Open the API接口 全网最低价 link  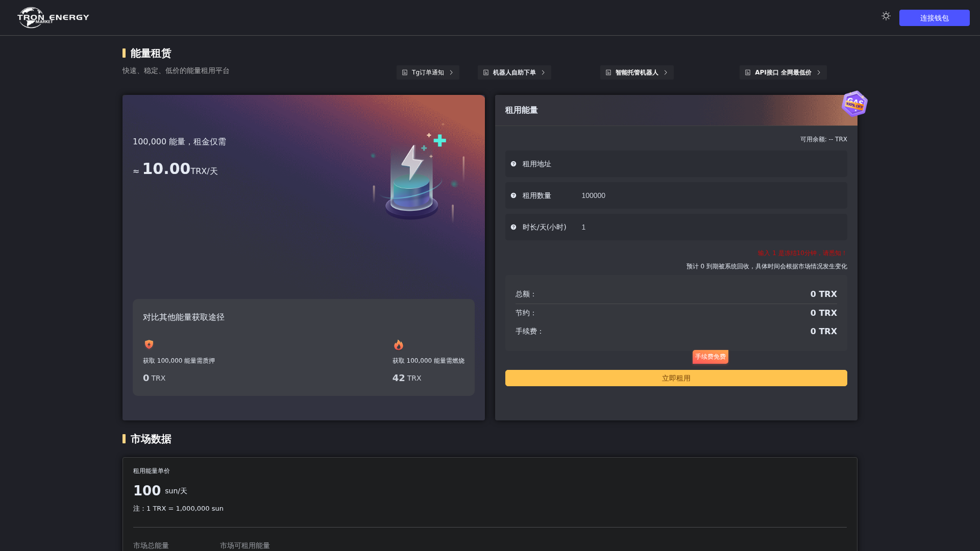pos(783,72)
